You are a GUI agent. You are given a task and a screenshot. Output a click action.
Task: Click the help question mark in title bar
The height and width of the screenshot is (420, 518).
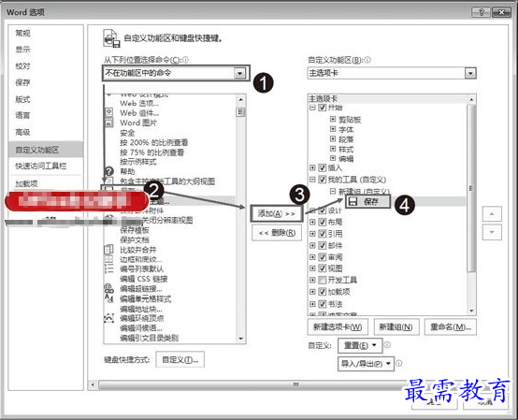(481, 12)
